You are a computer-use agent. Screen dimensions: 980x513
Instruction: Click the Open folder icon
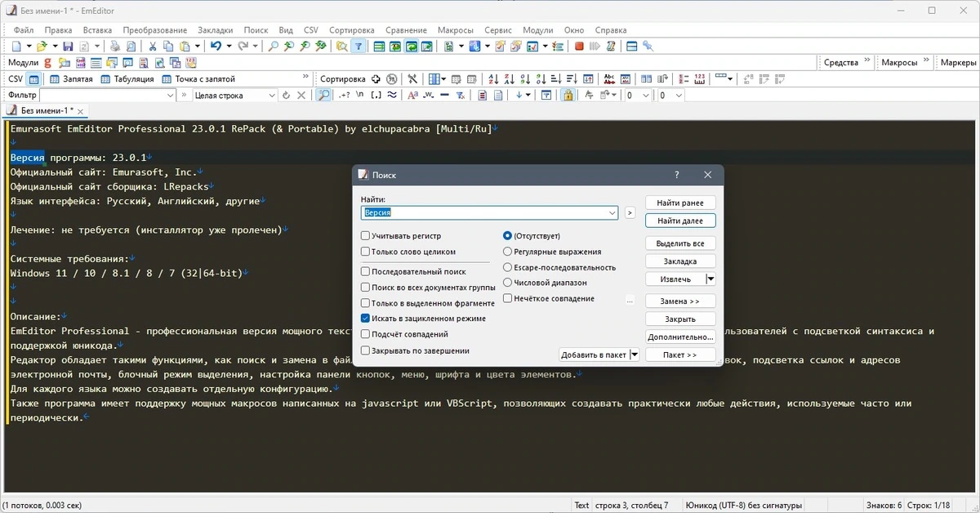coord(41,47)
